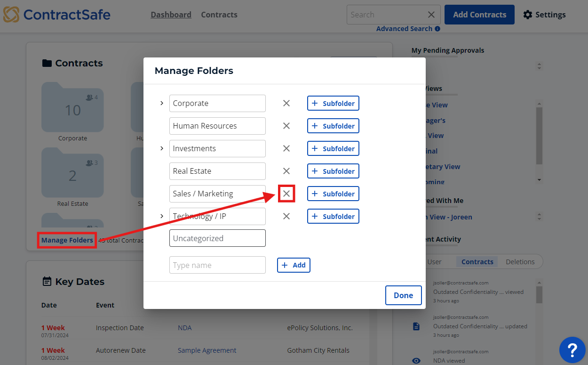Click the Advanced Search info icon
Viewport: 588px width, 365px height.
coord(438,29)
